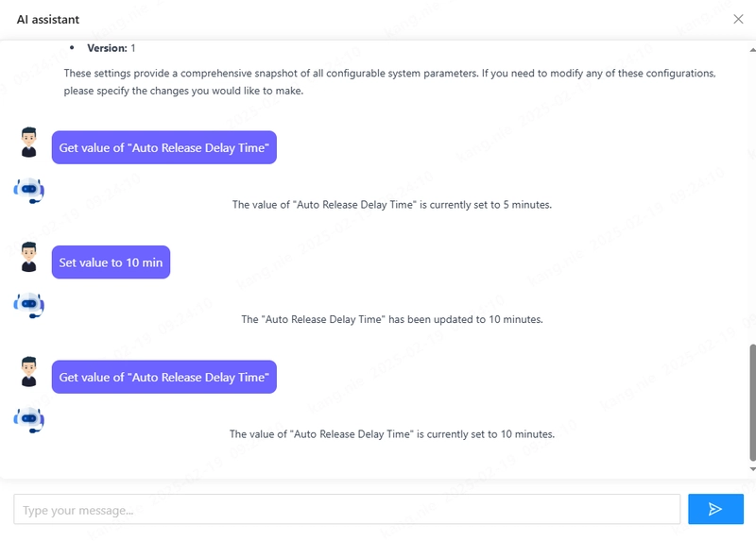Click the 'AI assistant' panel title

48,19
